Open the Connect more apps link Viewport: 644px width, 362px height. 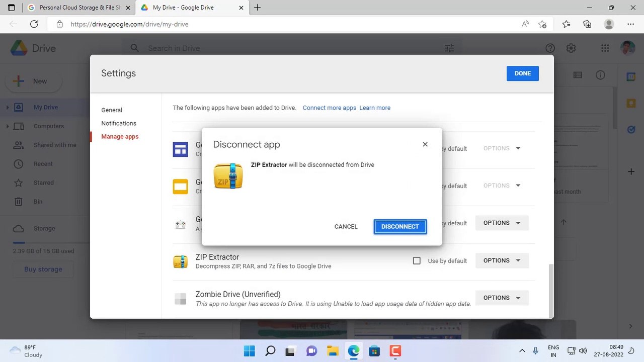point(329,108)
